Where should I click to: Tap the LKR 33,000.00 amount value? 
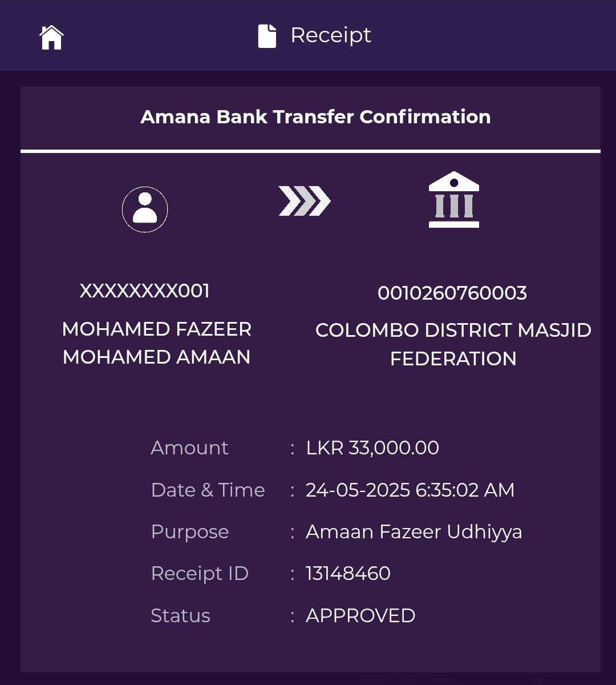click(372, 448)
